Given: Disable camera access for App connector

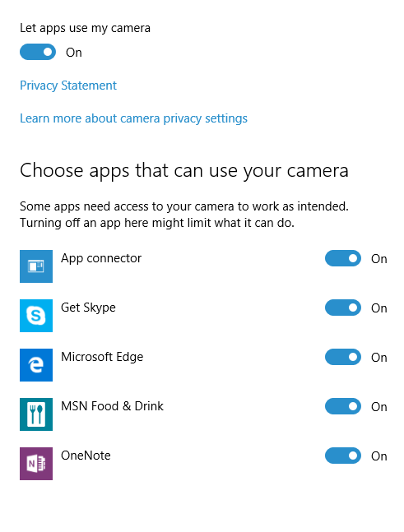Looking at the screenshot, I should pos(343,258).
